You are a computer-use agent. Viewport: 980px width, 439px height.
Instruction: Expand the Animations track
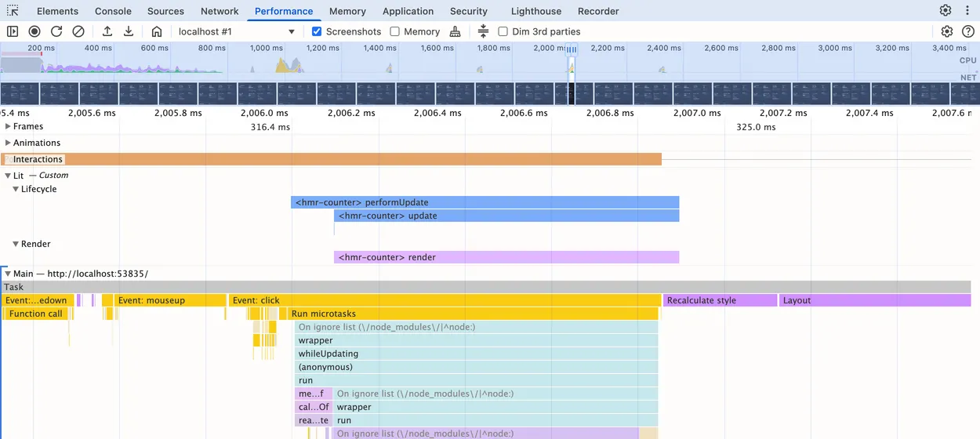(x=8, y=143)
